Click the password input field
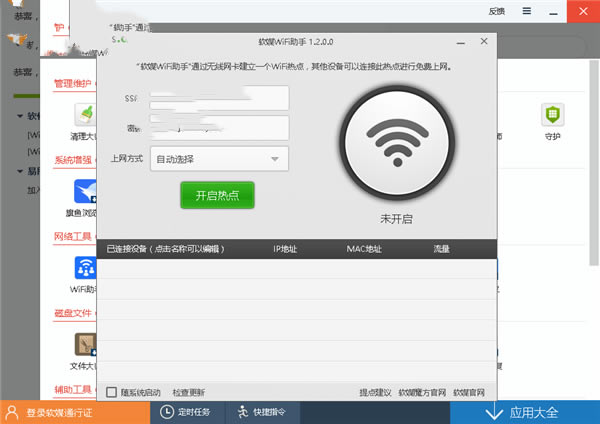 click(219, 128)
